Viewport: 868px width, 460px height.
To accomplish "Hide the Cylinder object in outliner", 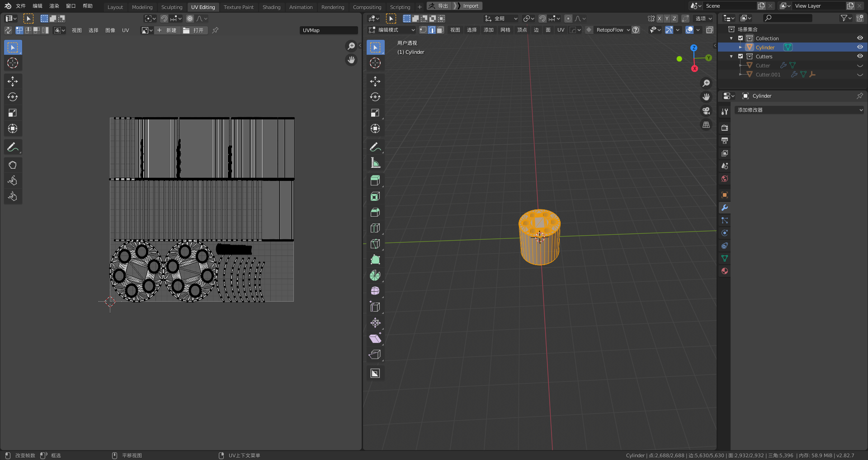I will tap(860, 47).
